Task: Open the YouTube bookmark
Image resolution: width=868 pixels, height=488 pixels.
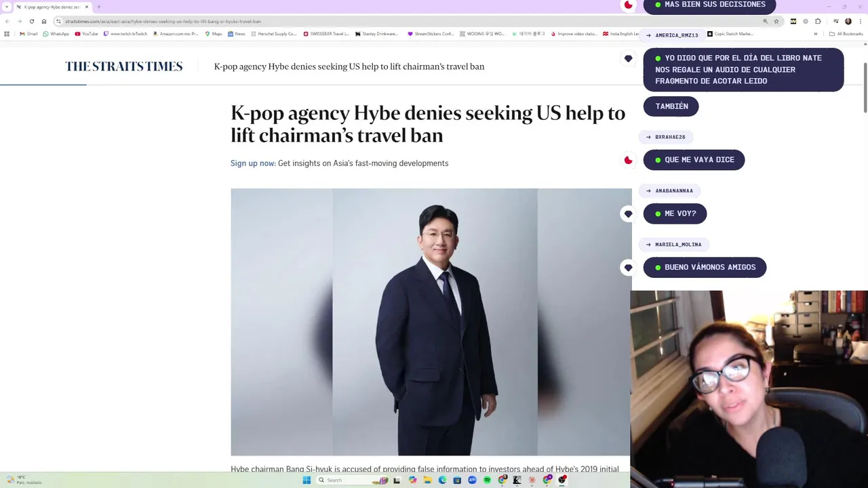Action: 87,34
